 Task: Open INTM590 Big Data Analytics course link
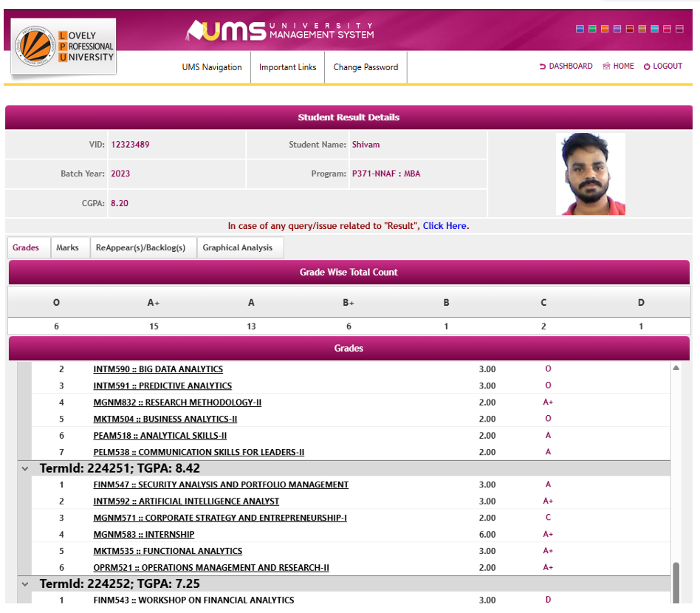click(158, 369)
